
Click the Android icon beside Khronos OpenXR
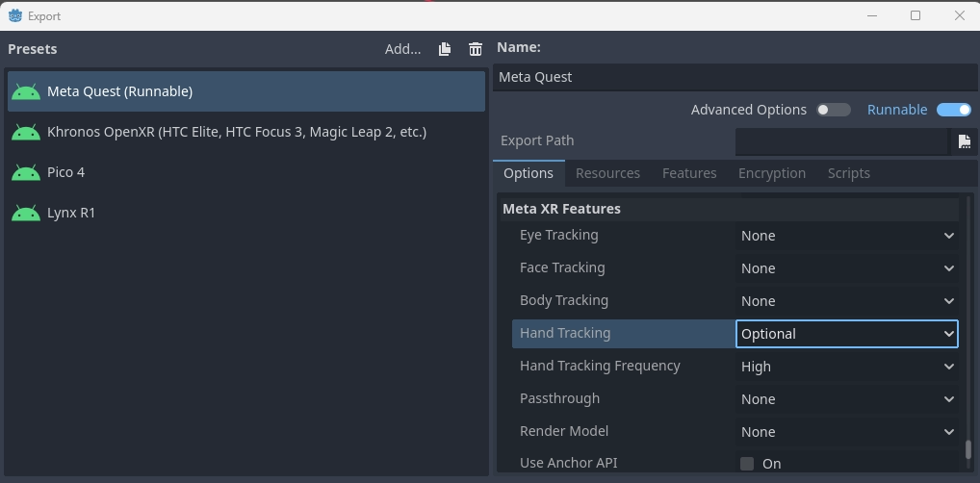(26, 132)
